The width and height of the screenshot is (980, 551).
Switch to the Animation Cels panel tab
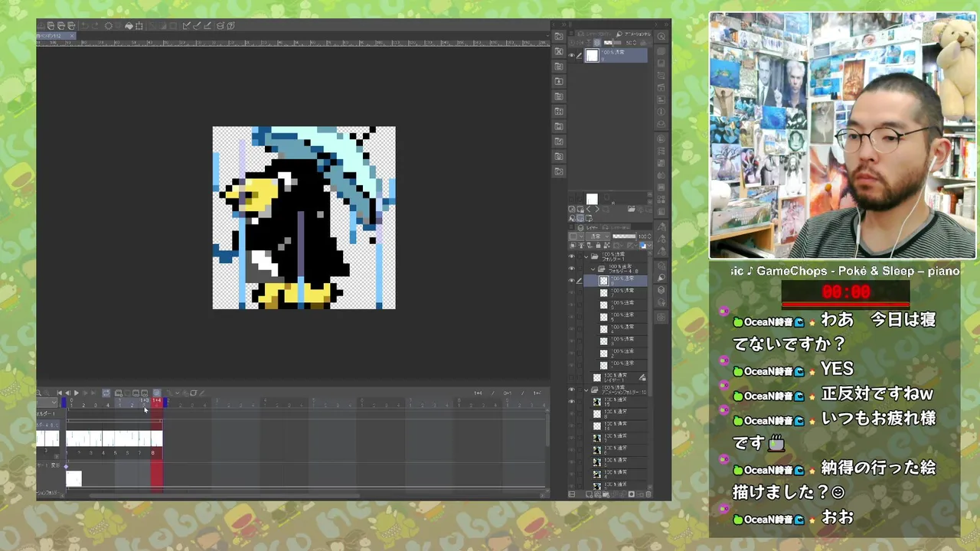[635, 34]
